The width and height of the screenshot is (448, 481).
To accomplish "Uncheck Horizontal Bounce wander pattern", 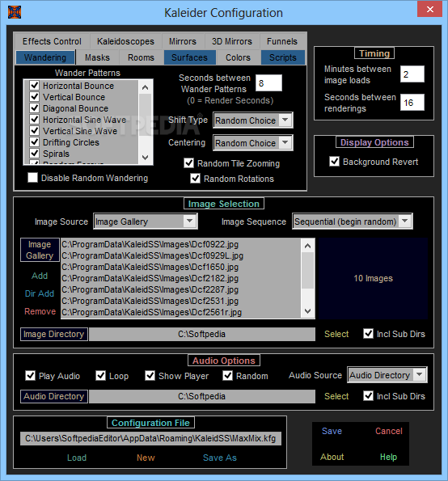I will point(34,85).
